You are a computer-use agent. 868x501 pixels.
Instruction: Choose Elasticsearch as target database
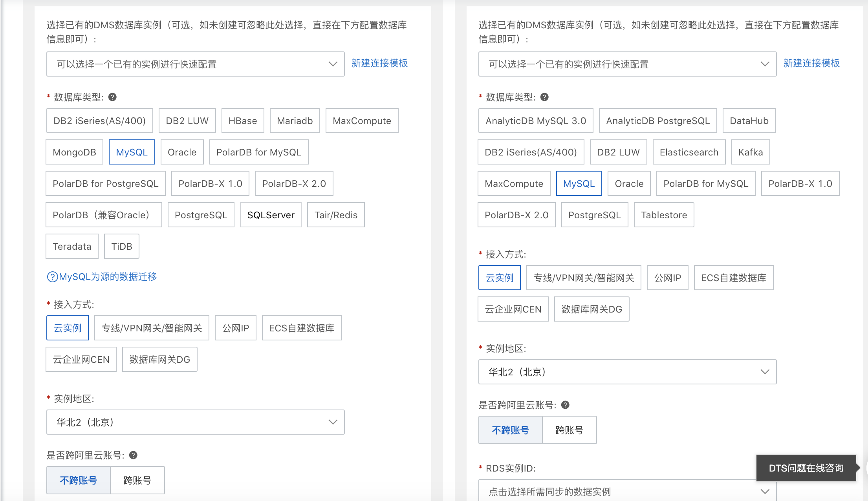(x=689, y=152)
